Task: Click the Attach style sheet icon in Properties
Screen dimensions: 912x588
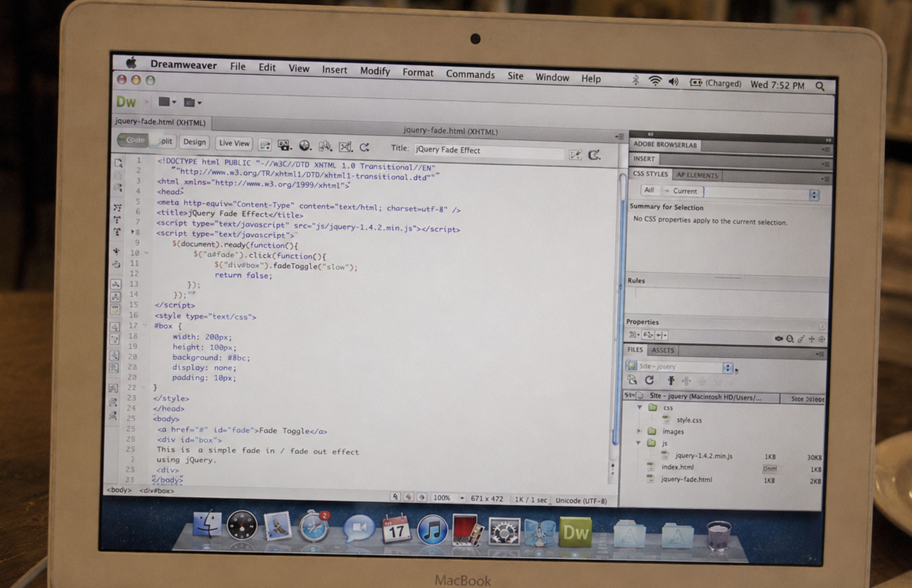Action: coord(779,339)
